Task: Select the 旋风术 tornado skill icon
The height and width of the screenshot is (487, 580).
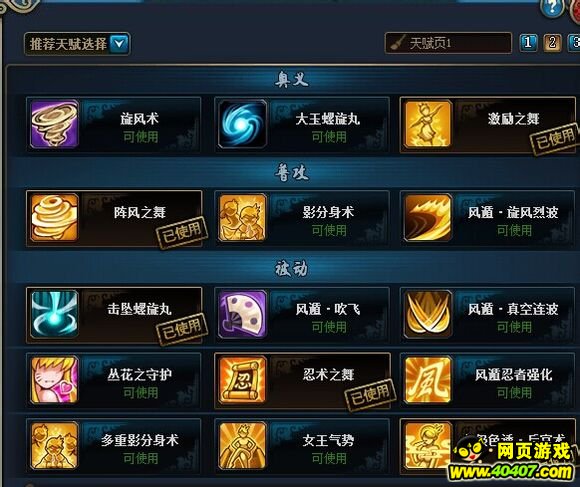Action: pos(54,124)
